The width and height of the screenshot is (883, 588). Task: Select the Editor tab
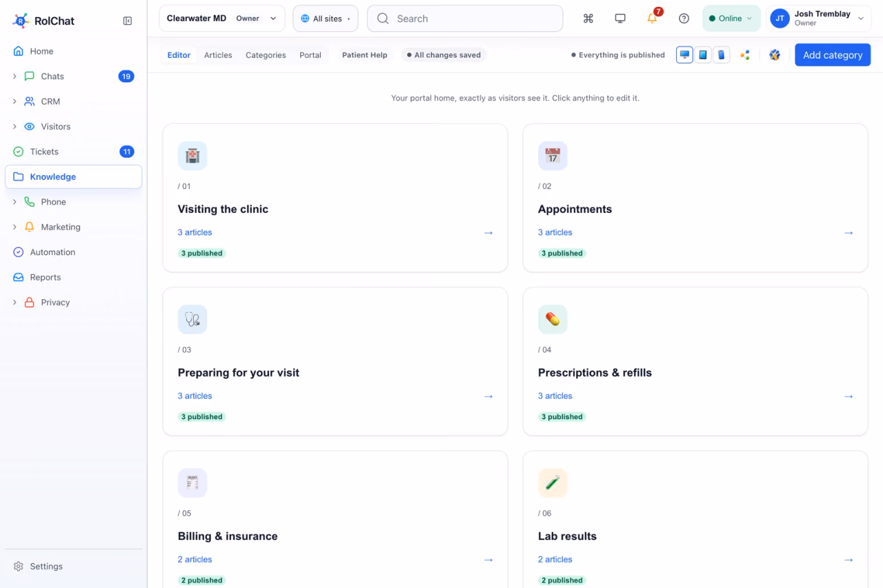pos(179,55)
